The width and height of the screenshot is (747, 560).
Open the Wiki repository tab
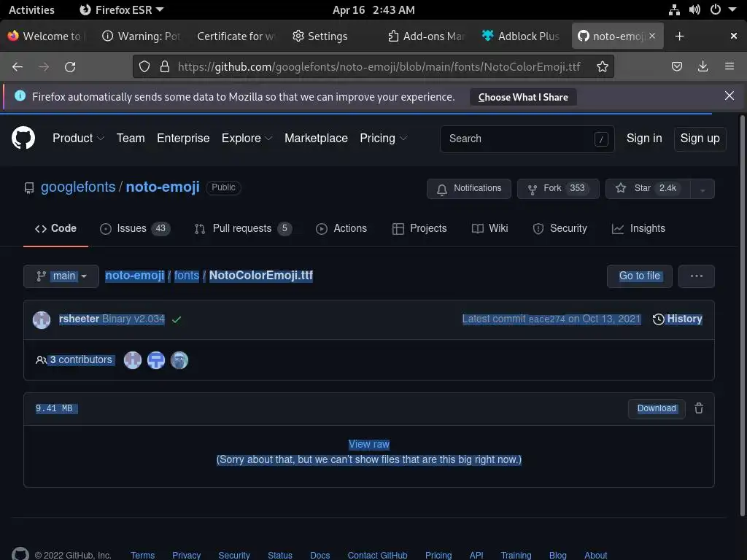(x=489, y=228)
